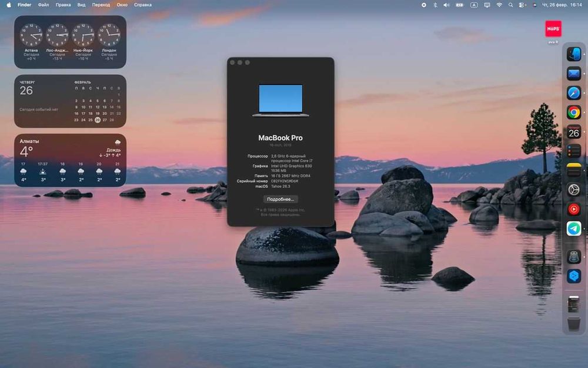Click the Память 16 ГБ value
This screenshot has height=368, width=588.
(x=290, y=175)
